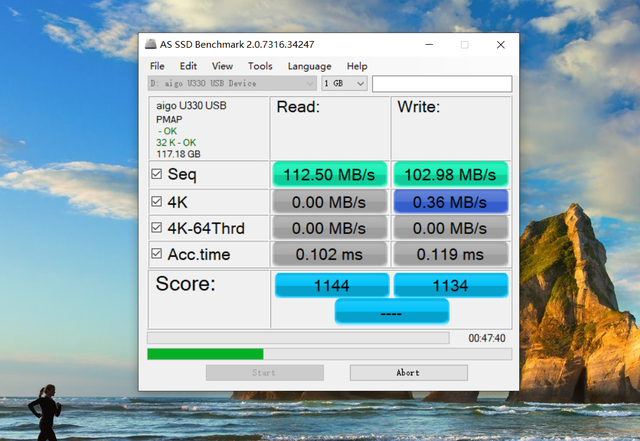Open the File menu
The height and width of the screenshot is (441, 640).
(x=157, y=66)
